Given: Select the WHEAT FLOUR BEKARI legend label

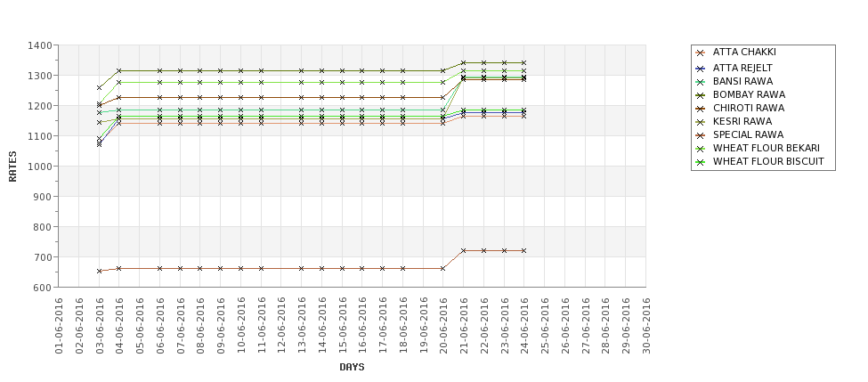Looking at the screenshot, I should coord(767,148).
